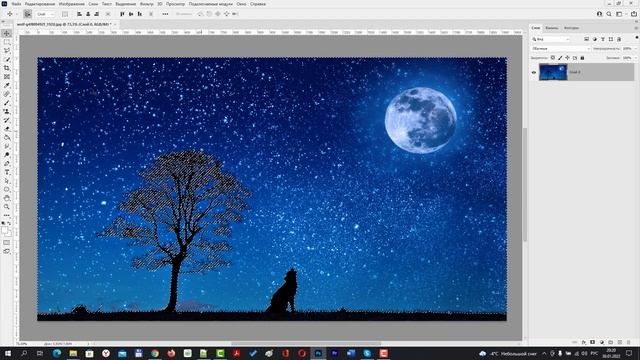640x360 pixels.
Task: Open the search icon at top right
Action: tap(609, 14)
